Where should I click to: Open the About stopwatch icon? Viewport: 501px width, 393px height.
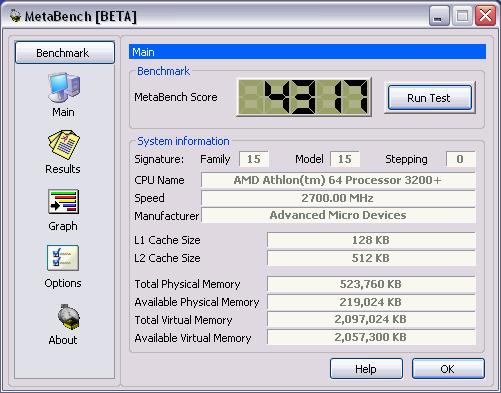[x=68, y=317]
